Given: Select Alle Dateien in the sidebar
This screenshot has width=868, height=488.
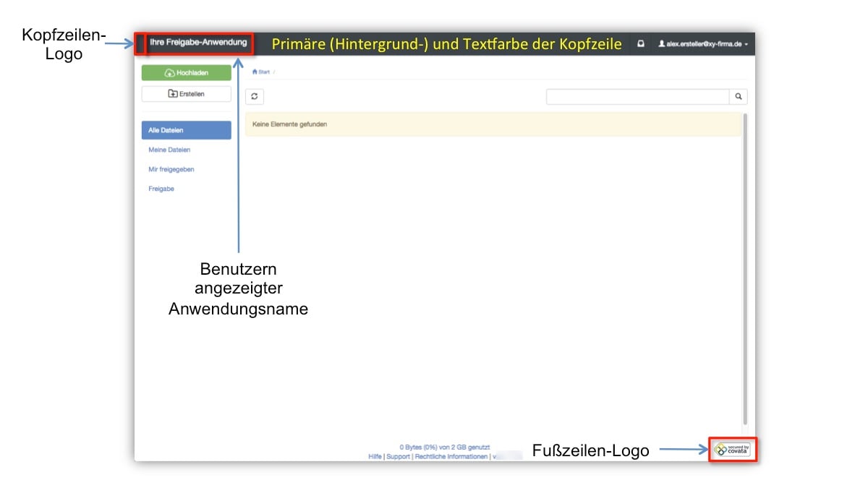Looking at the screenshot, I should point(187,130).
